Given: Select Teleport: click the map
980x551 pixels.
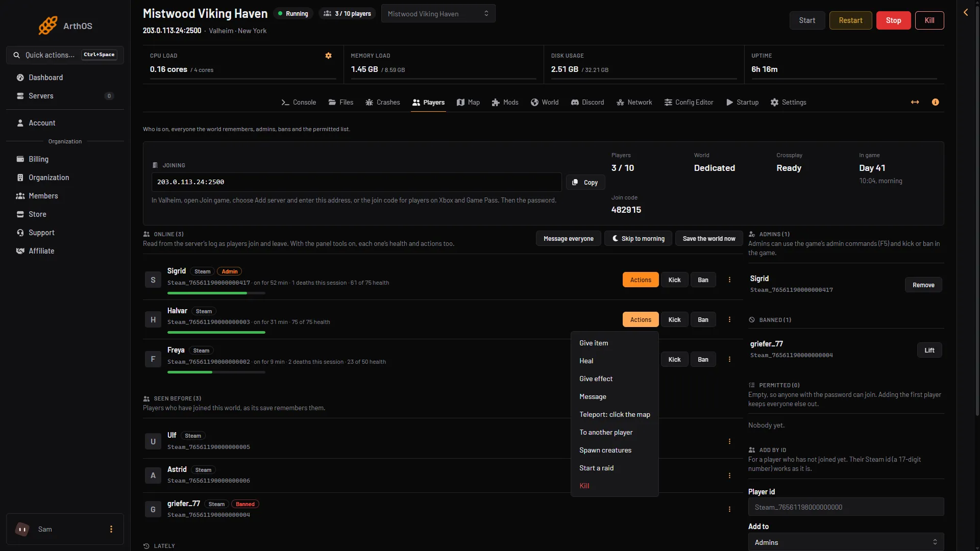Looking at the screenshot, I should (615, 415).
